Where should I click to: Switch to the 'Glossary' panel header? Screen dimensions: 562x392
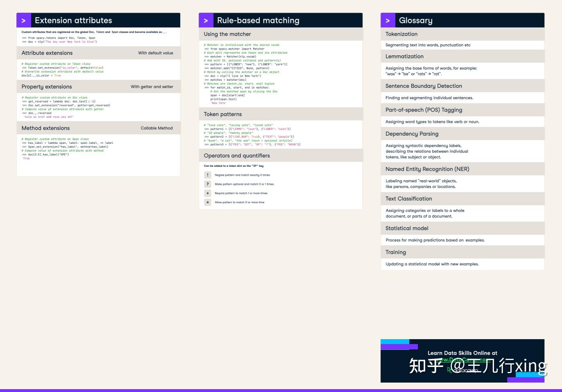[x=416, y=20]
